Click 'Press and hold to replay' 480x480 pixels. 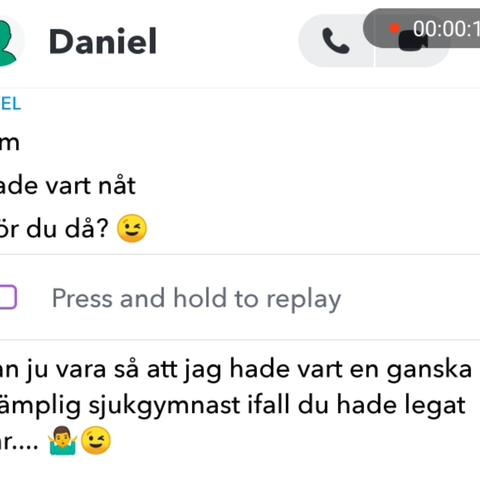(x=197, y=298)
